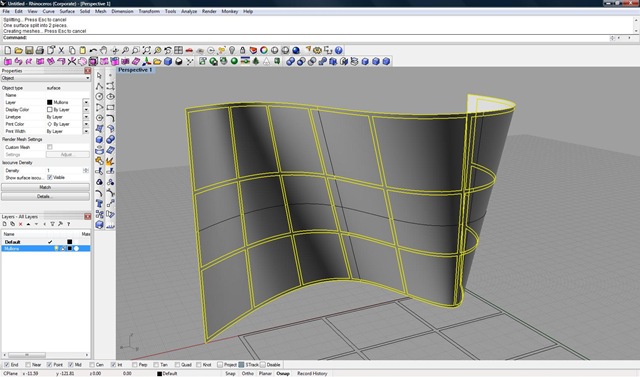This screenshot has width=640, height=377.
Task: Toggle the Custom Mesh checkbox
Action: tap(50, 147)
